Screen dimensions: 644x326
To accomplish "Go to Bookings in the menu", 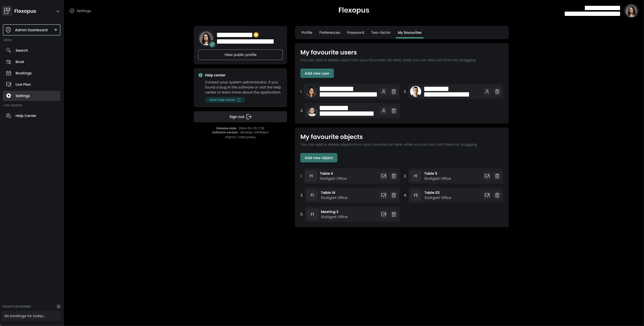I will tap(23, 73).
